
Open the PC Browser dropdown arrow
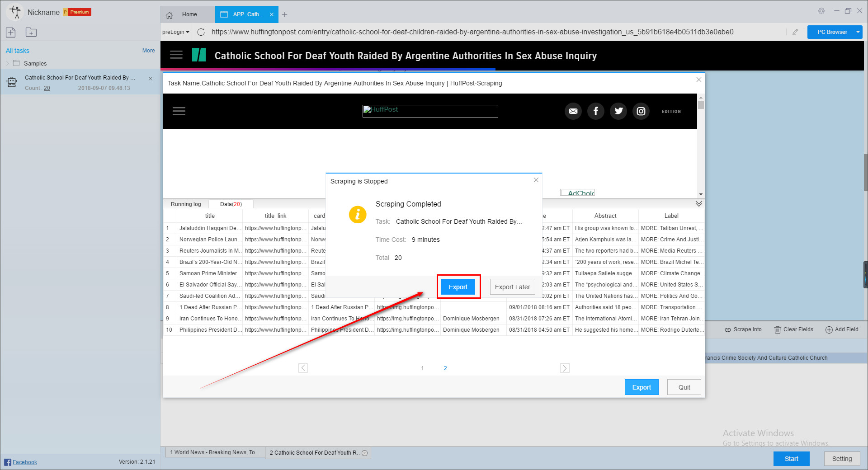coord(858,32)
